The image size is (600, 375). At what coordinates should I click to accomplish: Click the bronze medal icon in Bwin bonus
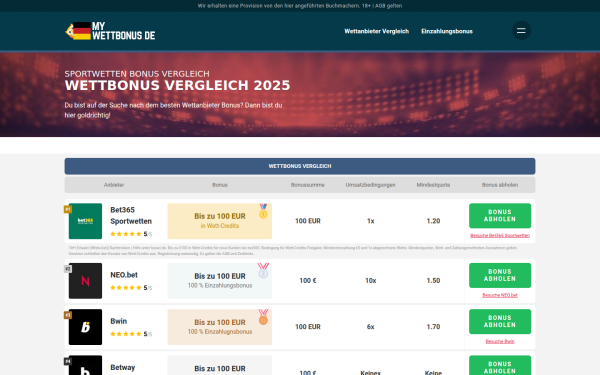pyautogui.click(x=263, y=317)
